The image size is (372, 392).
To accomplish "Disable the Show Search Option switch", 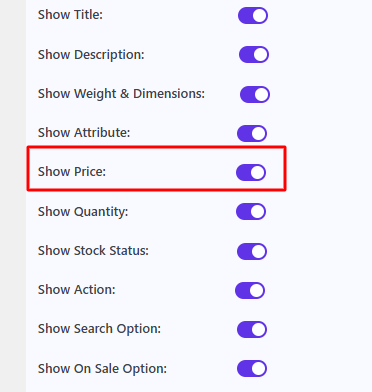I will click(x=252, y=329).
